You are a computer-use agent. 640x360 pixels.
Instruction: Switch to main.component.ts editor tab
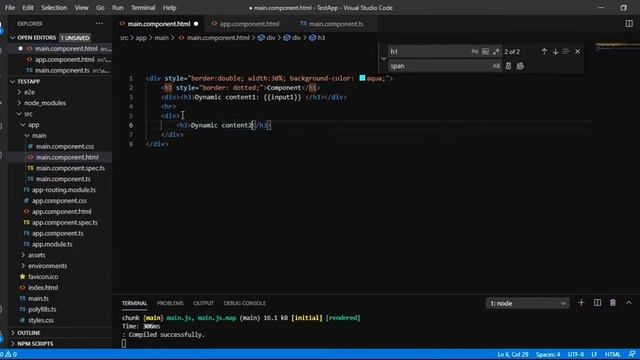335,24
